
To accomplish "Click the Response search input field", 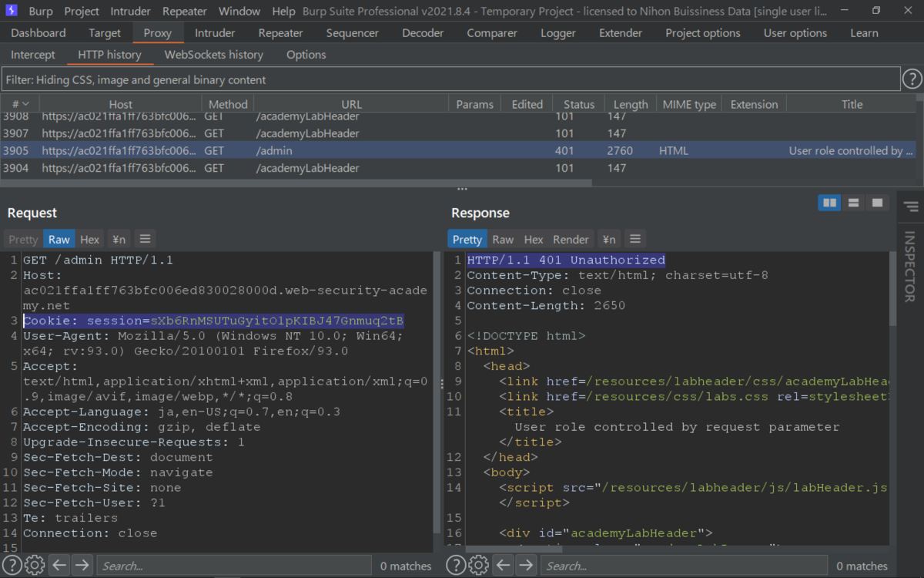I will (x=684, y=566).
